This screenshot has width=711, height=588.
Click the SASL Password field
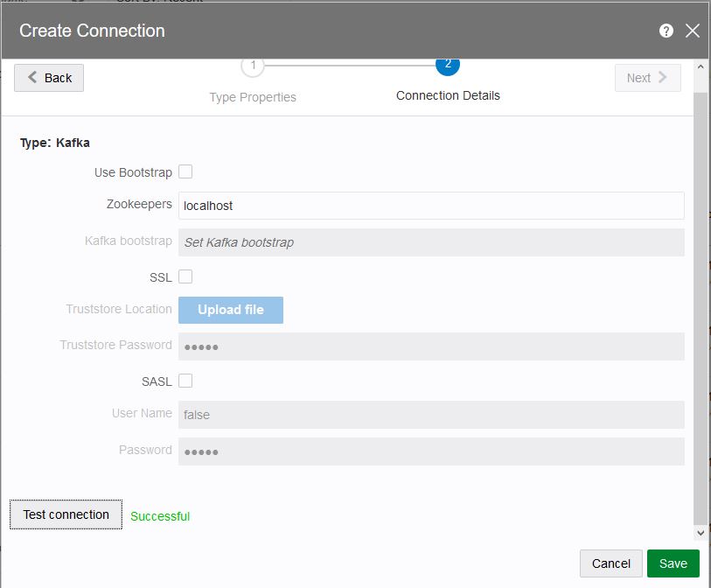coord(431,451)
